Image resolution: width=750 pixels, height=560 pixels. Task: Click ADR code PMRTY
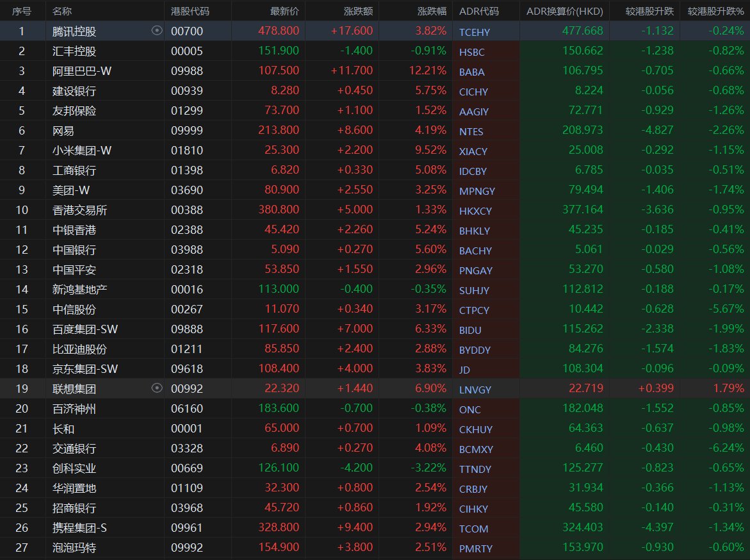[x=475, y=549]
